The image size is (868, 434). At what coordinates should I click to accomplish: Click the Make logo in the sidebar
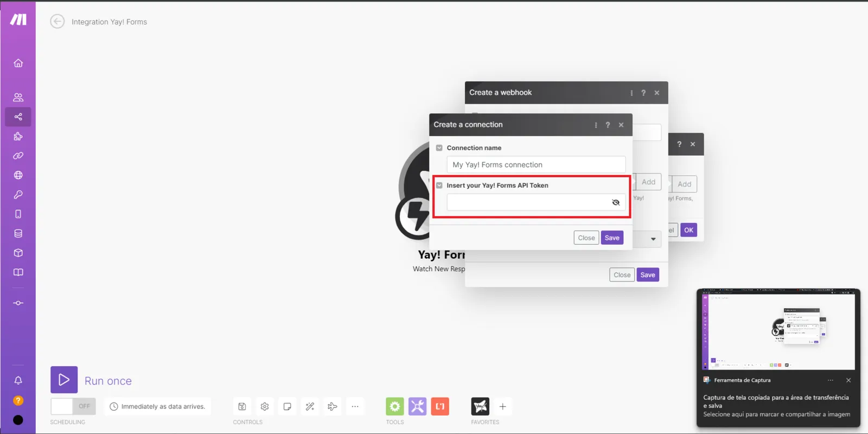[x=18, y=20]
